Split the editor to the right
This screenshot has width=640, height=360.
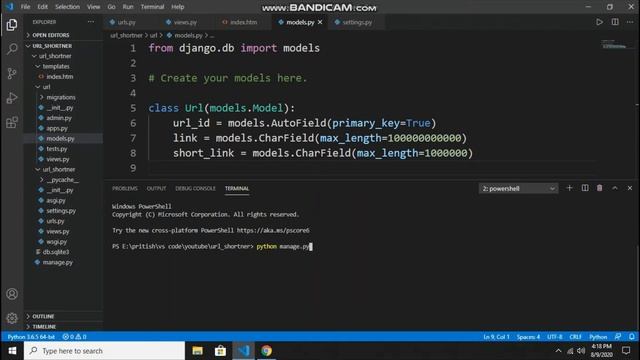(615, 22)
